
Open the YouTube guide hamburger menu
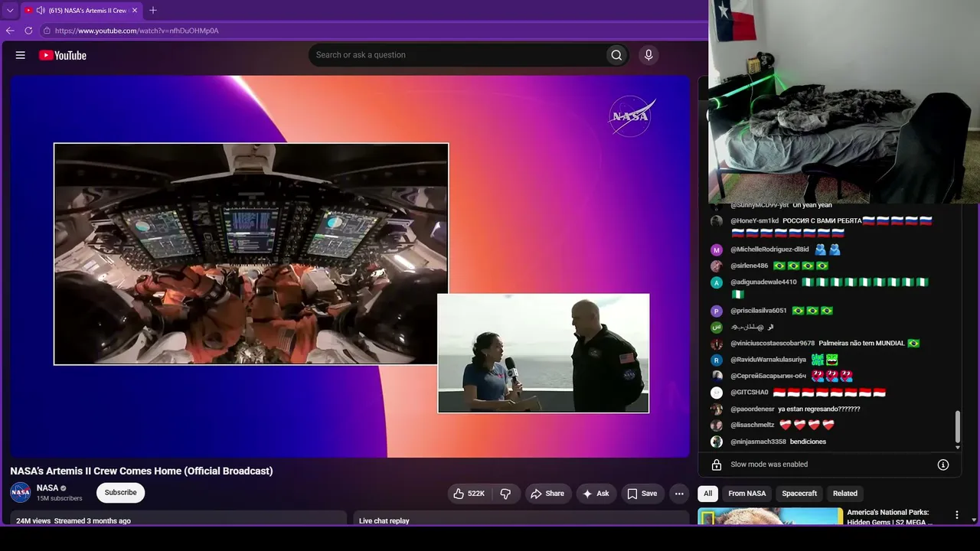tap(21, 55)
